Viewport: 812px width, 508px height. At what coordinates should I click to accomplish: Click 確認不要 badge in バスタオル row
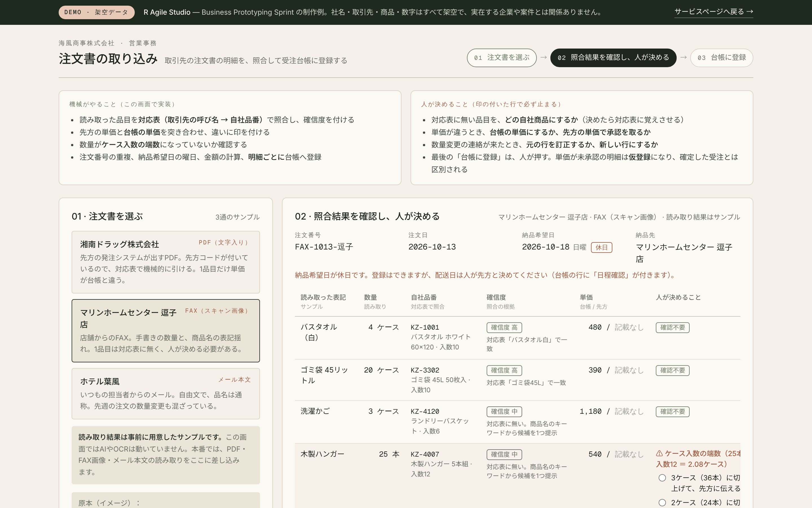672,328
